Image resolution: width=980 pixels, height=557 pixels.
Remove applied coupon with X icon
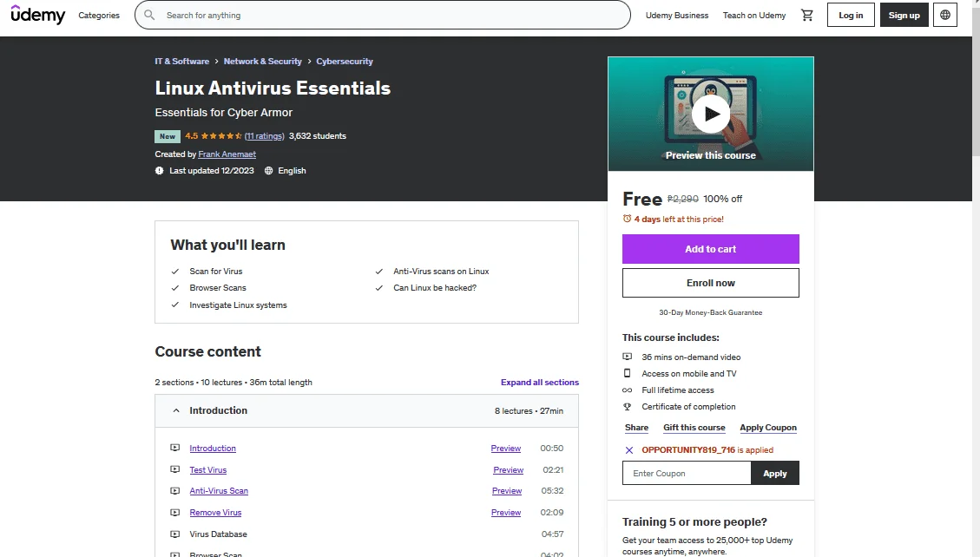[628, 450]
